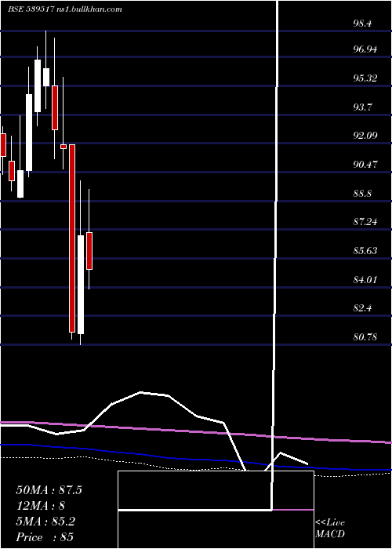Click the 96.94 price axis label
This screenshot has width=392, height=549.
coord(365,49)
